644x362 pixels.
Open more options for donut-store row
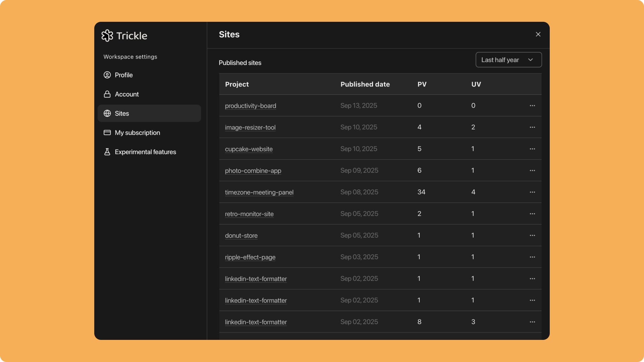click(532, 235)
